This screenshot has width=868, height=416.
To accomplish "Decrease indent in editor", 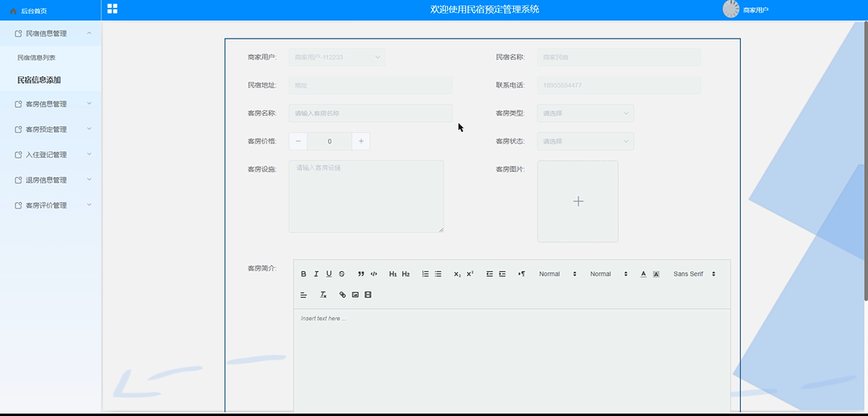I will click(489, 274).
